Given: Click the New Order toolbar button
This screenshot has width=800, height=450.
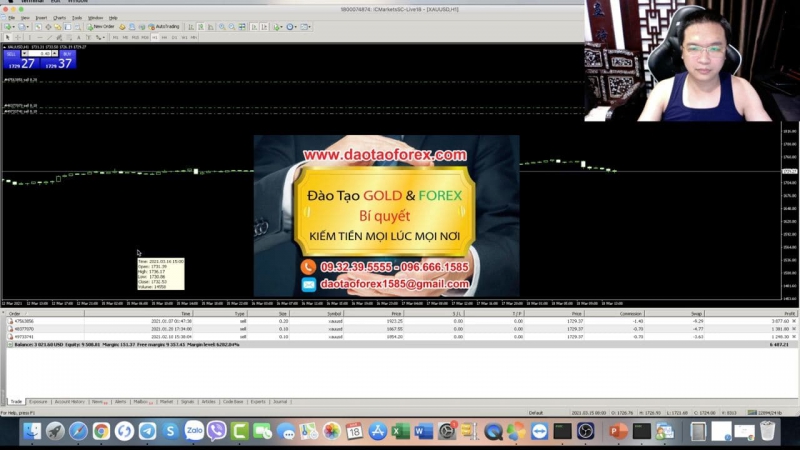Looking at the screenshot, I should 102,27.
